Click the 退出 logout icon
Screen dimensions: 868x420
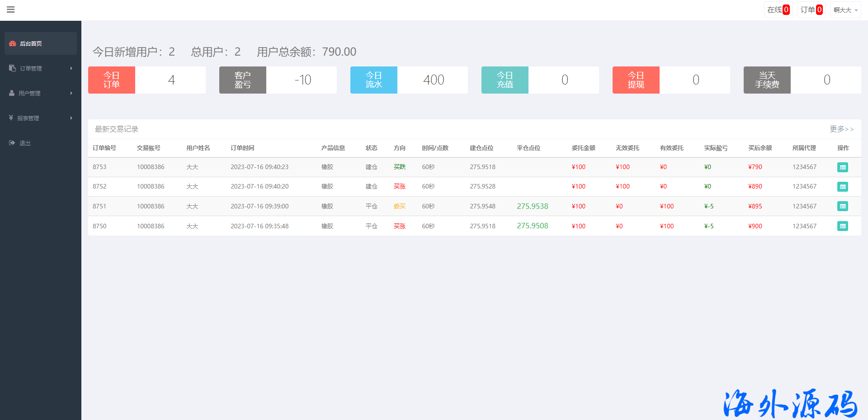(x=12, y=143)
